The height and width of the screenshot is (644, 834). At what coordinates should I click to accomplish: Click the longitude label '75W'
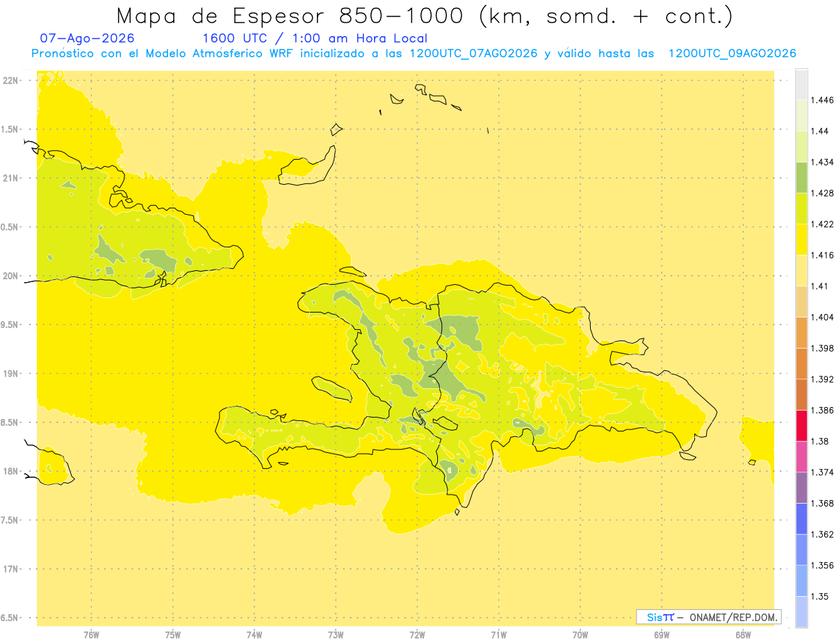point(172,634)
